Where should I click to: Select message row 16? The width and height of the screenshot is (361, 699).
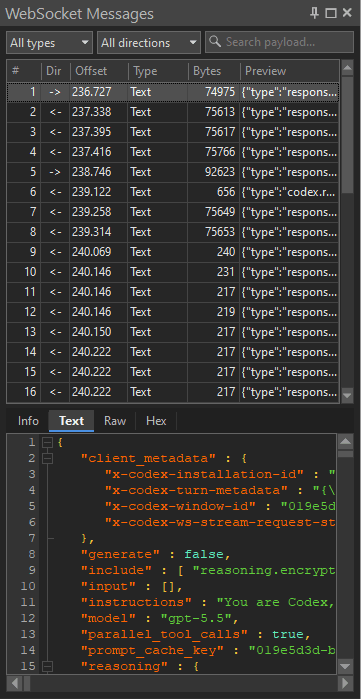pos(173,392)
